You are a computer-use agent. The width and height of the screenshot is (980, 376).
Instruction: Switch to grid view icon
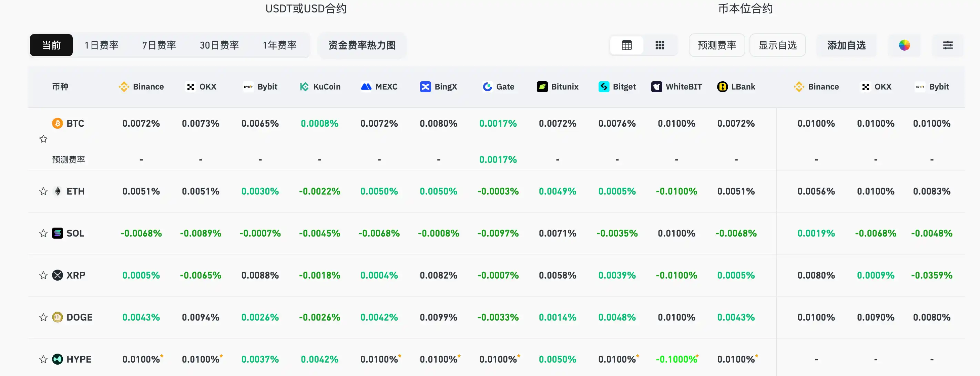[660, 45]
